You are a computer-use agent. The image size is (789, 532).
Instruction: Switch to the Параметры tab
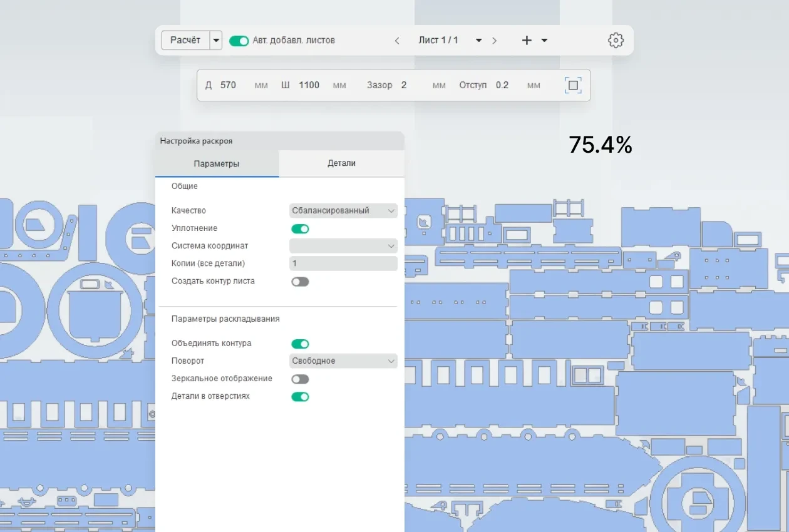(217, 164)
